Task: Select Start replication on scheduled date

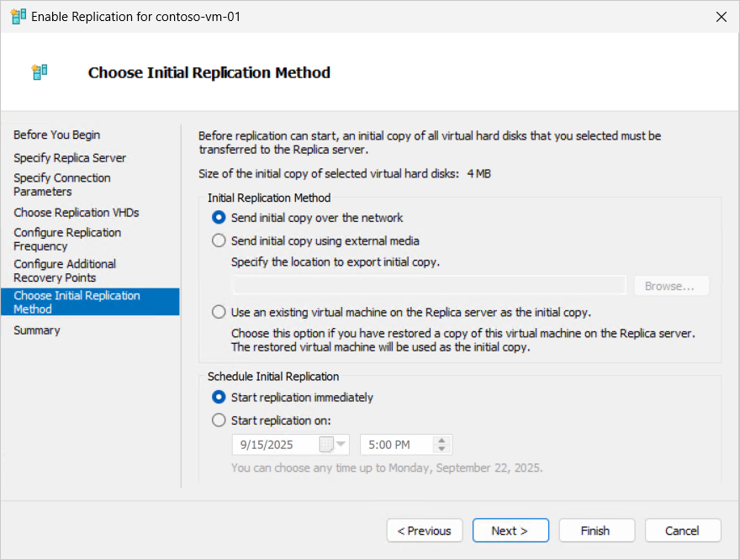Action: tap(219, 420)
